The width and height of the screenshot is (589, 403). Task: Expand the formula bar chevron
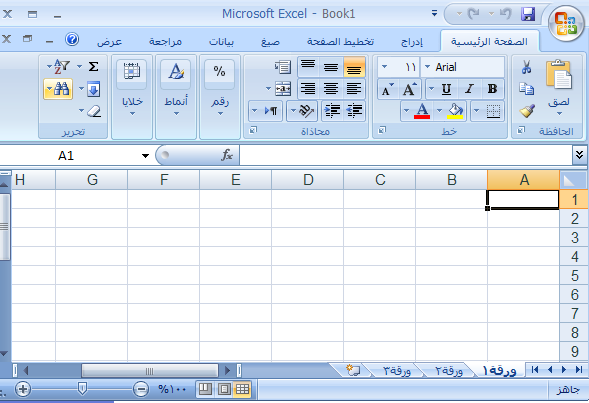579,155
